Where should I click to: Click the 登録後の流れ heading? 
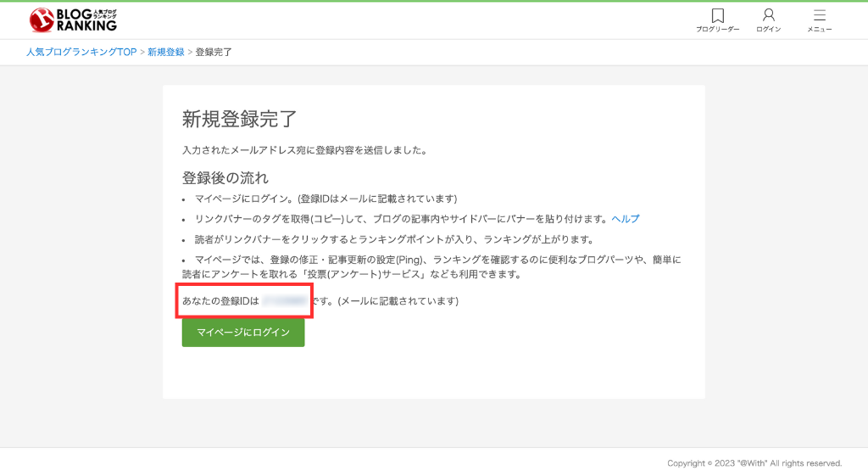(x=225, y=178)
